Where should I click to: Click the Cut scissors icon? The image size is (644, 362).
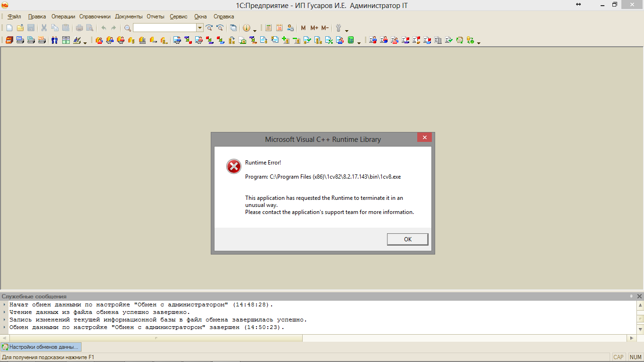pyautogui.click(x=44, y=28)
